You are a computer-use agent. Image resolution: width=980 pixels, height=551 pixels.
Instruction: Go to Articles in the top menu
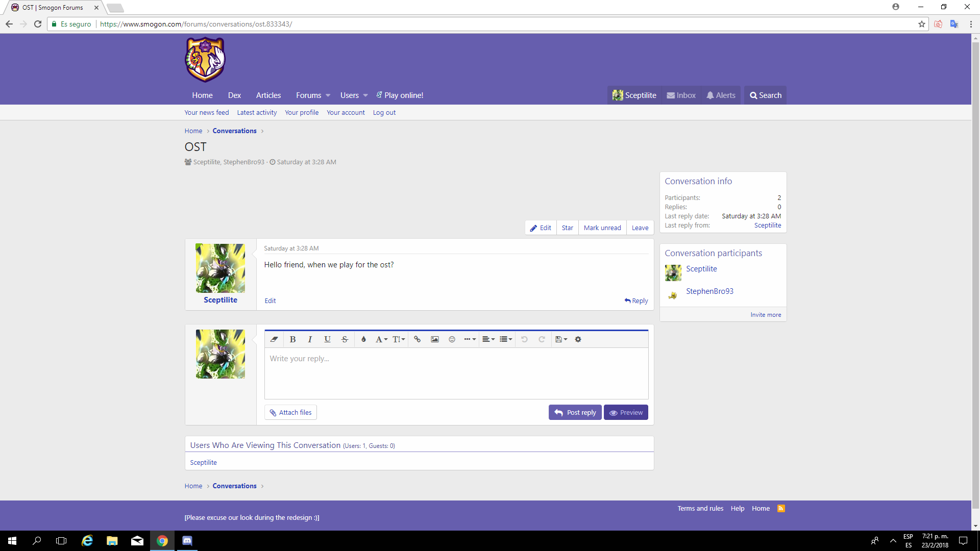268,95
